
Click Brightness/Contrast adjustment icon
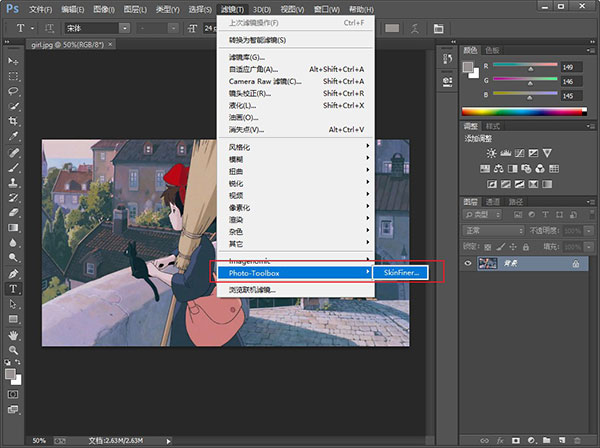click(x=491, y=153)
